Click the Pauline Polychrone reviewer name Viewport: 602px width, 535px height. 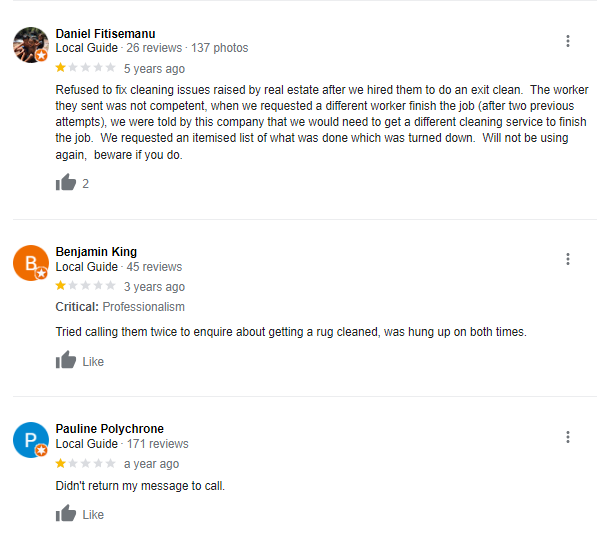click(109, 429)
